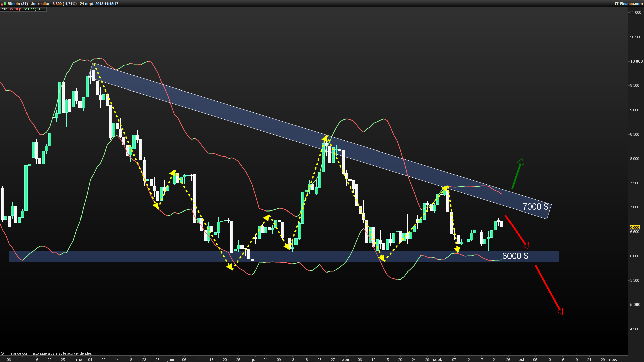
Task: Click the yellow arrow tip at the July peak
Action: [x=325, y=137]
